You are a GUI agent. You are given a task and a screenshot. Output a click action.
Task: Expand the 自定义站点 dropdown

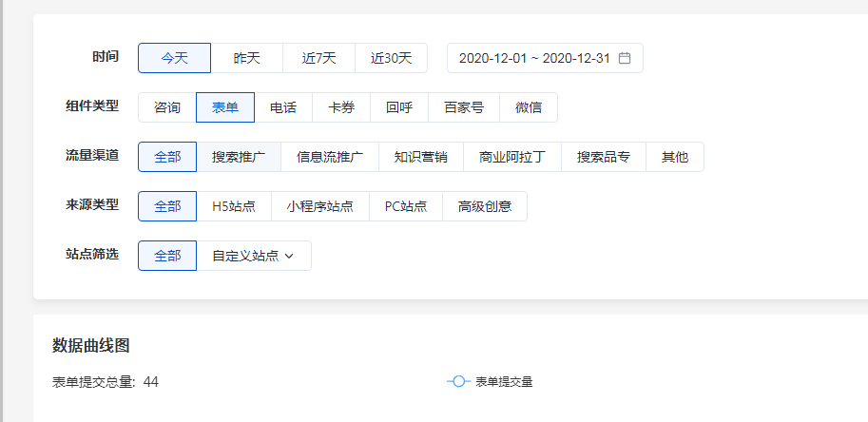(254, 256)
